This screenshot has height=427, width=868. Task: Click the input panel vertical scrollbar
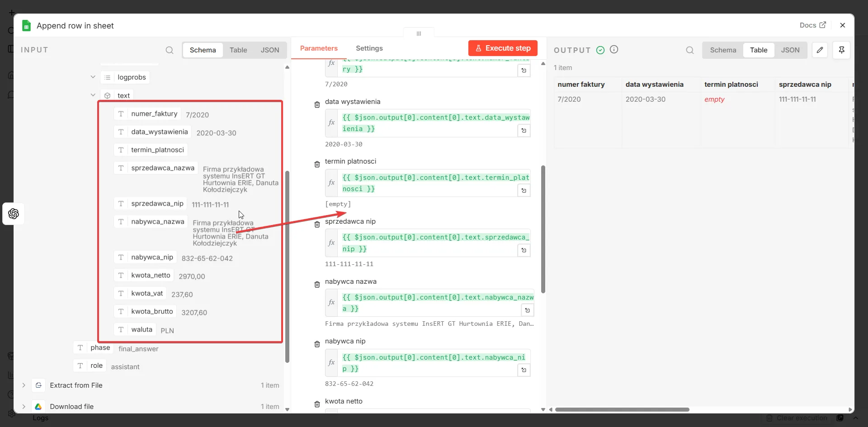[287, 267]
